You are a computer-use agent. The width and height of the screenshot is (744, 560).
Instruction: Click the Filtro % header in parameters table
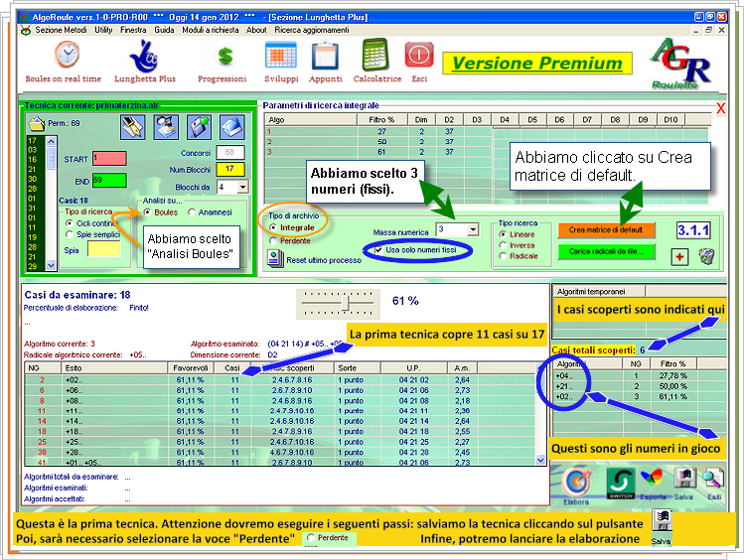[x=382, y=119]
